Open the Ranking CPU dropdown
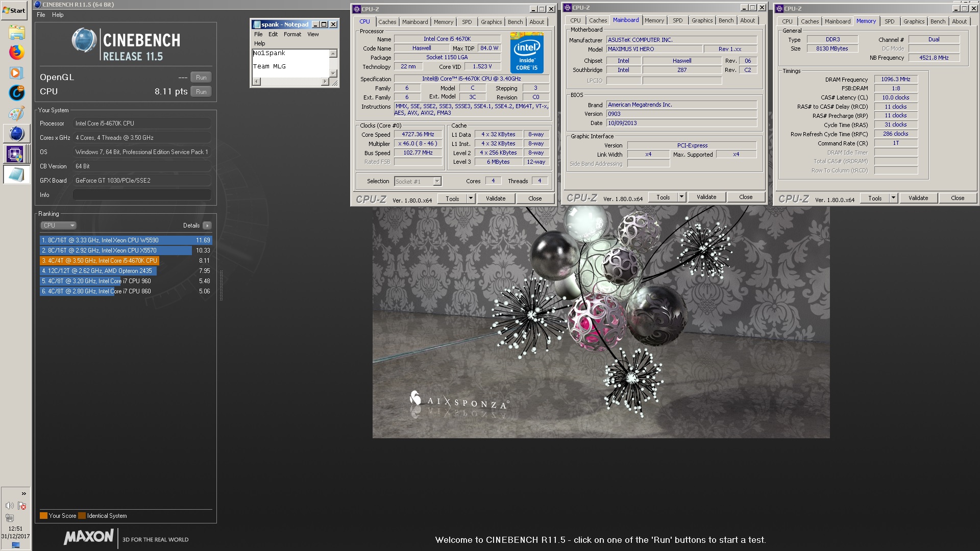The image size is (980, 551). click(x=58, y=226)
